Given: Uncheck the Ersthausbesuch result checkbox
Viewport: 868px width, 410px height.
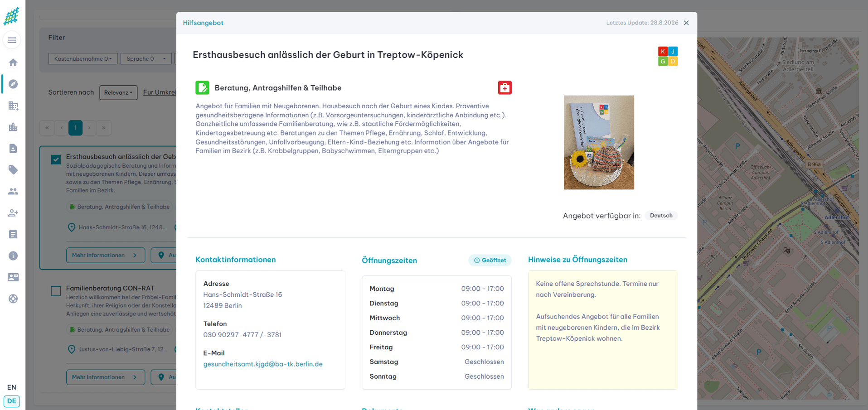Looking at the screenshot, I should [56, 159].
